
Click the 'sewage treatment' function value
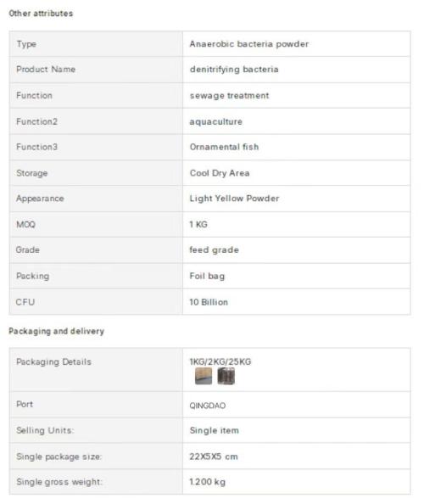[x=229, y=96]
